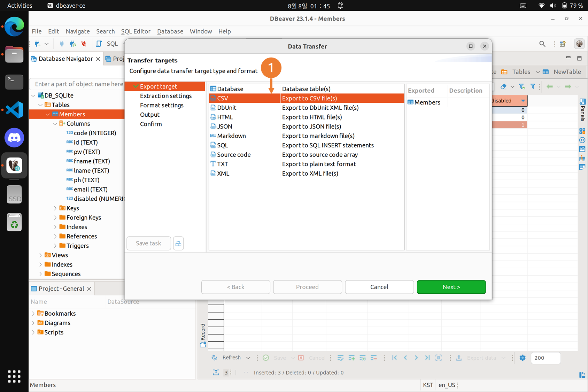Go to previous row arrow icon

click(405, 358)
